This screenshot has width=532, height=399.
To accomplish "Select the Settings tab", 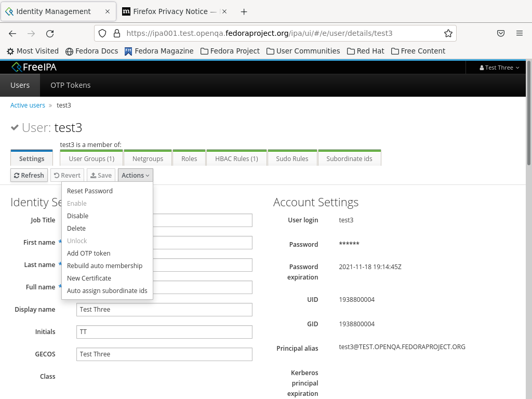I will [32, 158].
